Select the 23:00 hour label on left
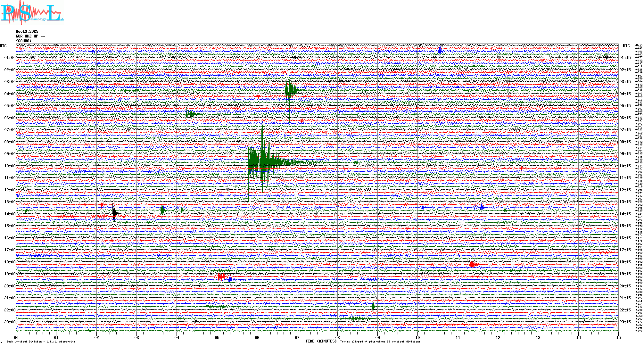The height and width of the screenshot is (346, 644). 10,322
